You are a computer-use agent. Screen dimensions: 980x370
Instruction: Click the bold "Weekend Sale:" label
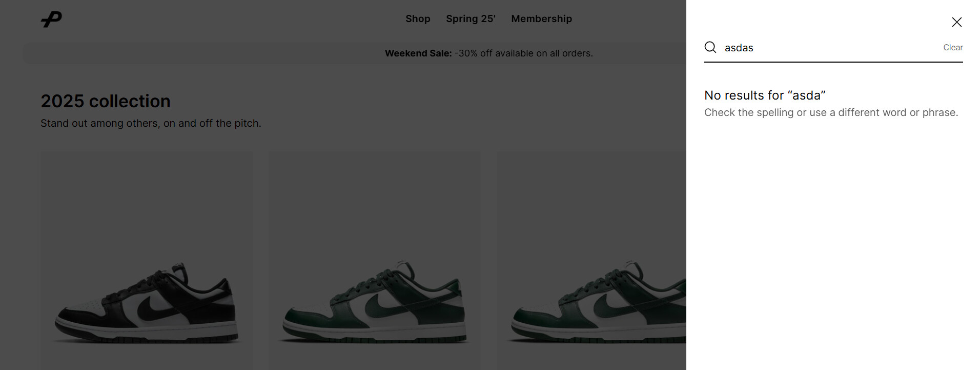point(418,53)
